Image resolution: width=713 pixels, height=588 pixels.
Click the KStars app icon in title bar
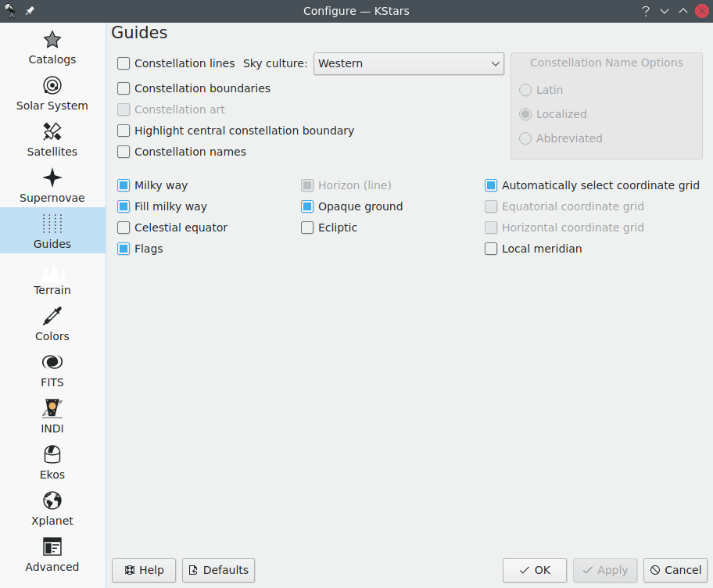[x=11, y=11]
